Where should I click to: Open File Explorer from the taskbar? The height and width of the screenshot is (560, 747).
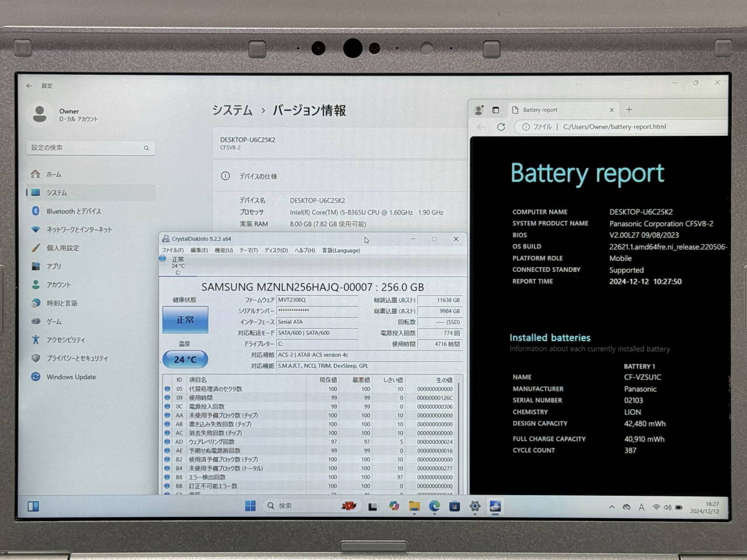[414, 506]
